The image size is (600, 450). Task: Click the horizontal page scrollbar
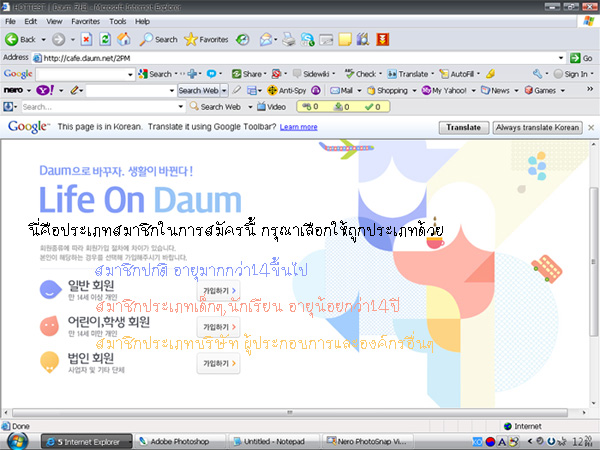click(290, 413)
